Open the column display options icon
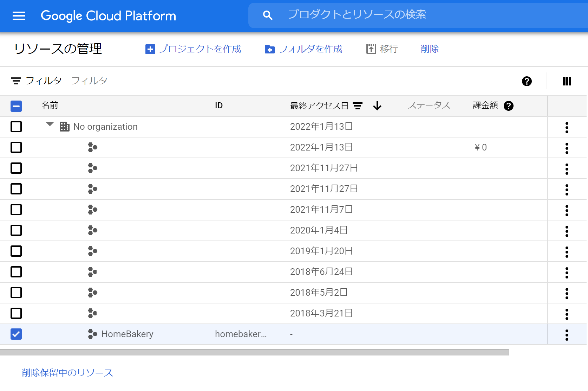Image resolution: width=588 pixels, height=391 pixels. pyautogui.click(x=567, y=81)
